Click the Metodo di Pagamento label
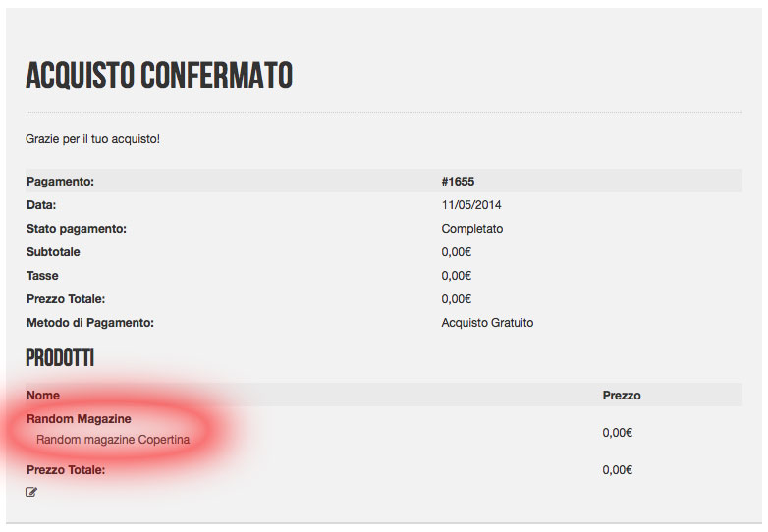Screen dimensions: 768x532 coord(90,323)
